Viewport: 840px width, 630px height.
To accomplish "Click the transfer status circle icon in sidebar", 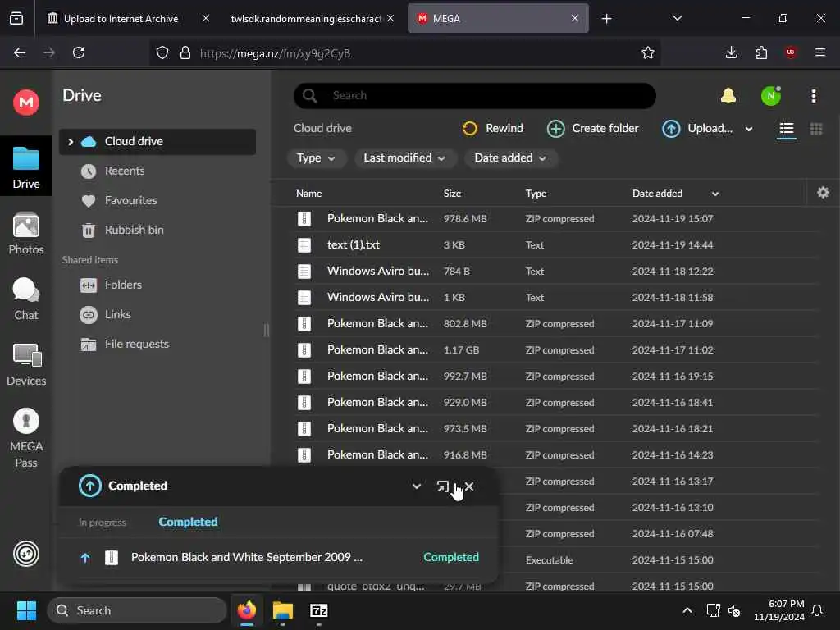I will (x=26, y=554).
